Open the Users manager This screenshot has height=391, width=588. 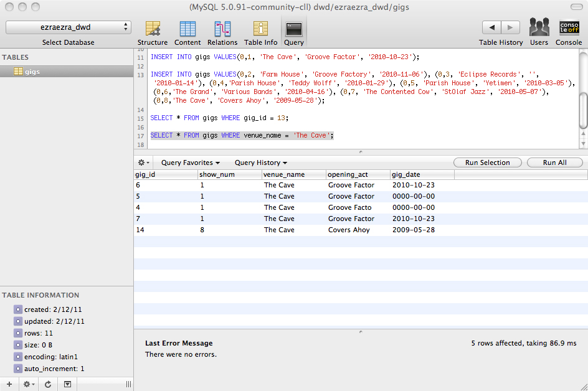coord(539,33)
